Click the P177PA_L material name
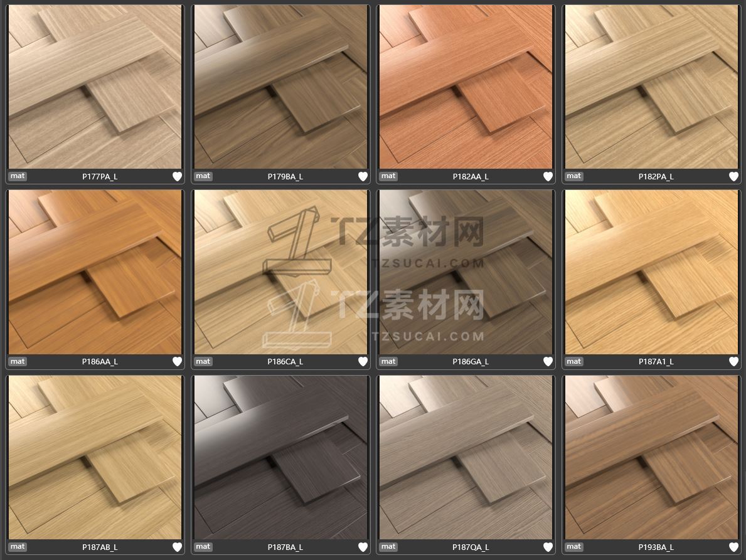Image resolution: width=746 pixels, height=560 pixels. [100, 177]
